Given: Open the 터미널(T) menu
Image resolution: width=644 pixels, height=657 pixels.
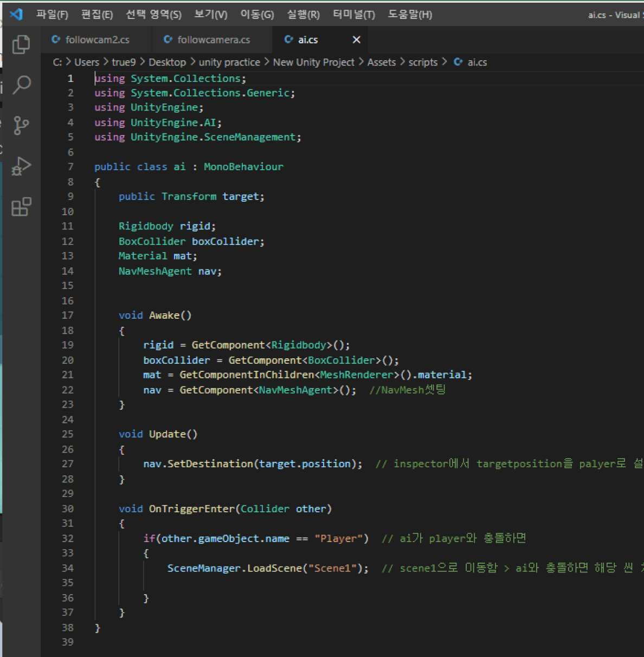Looking at the screenshot, I should click(353, 15).
